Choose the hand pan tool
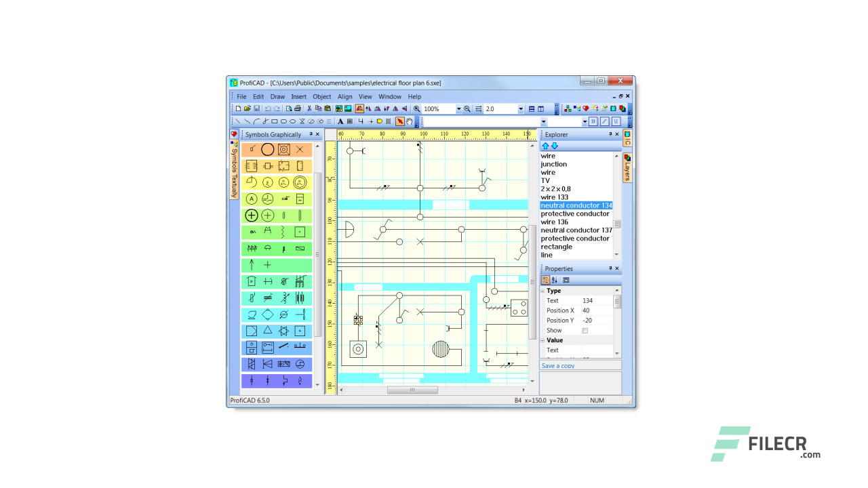 [x=410, y=121]
